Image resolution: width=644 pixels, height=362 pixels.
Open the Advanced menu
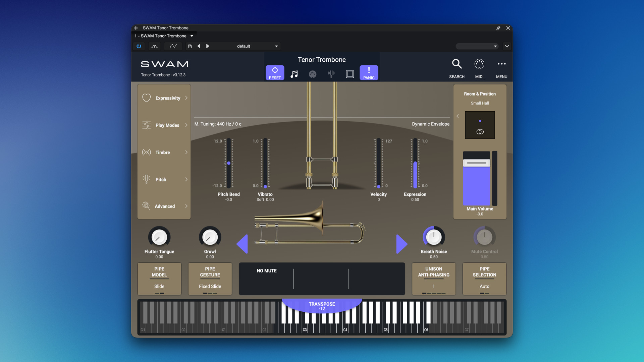click(164, 206)
